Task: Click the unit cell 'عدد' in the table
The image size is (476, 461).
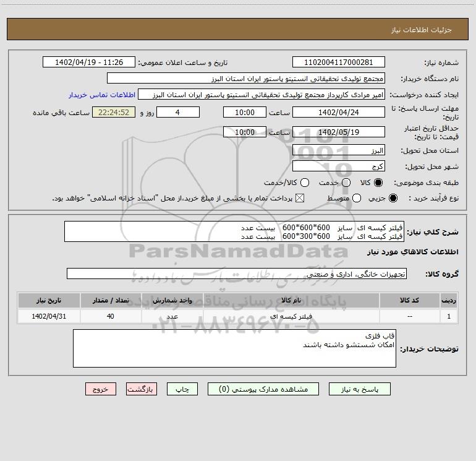Action: [x=172, y=316]
